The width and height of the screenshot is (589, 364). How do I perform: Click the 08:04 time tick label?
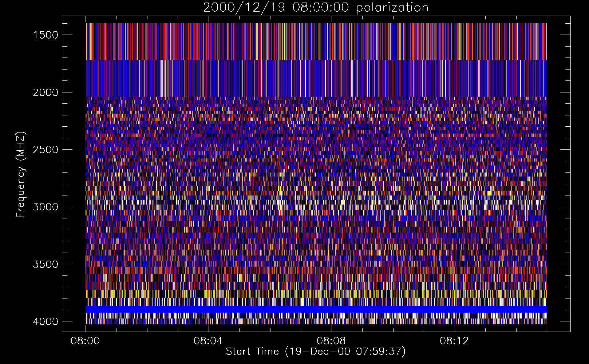[209, 341]
